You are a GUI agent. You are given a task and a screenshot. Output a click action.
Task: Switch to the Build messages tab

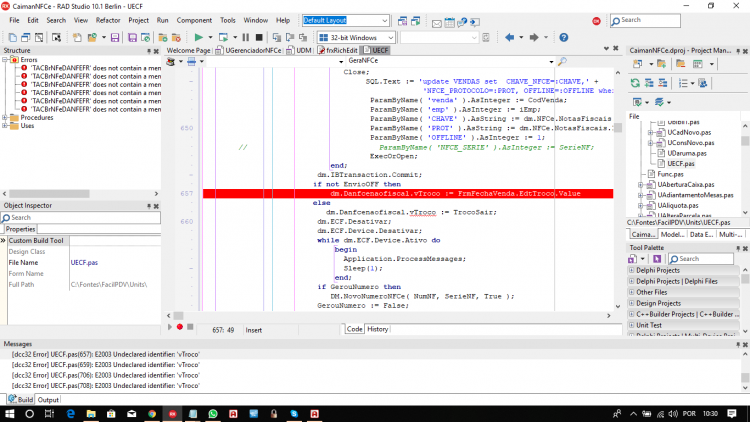pos(21,400)
